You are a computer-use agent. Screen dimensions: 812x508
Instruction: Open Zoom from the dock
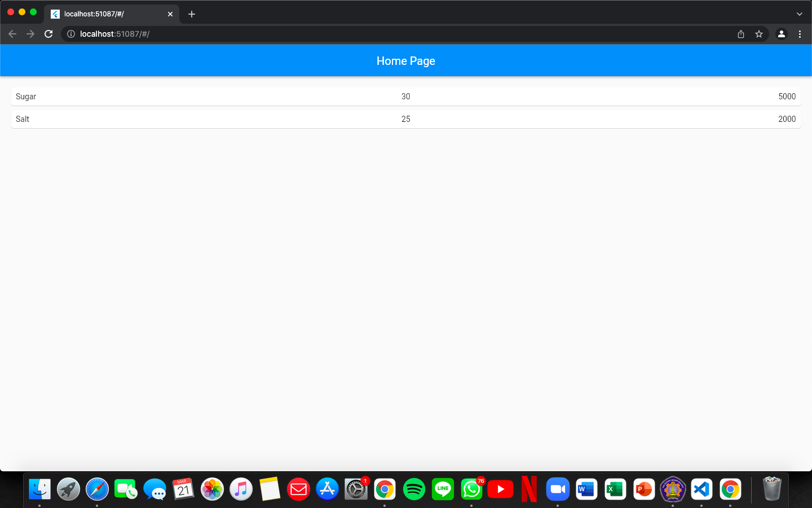(558, 489)
